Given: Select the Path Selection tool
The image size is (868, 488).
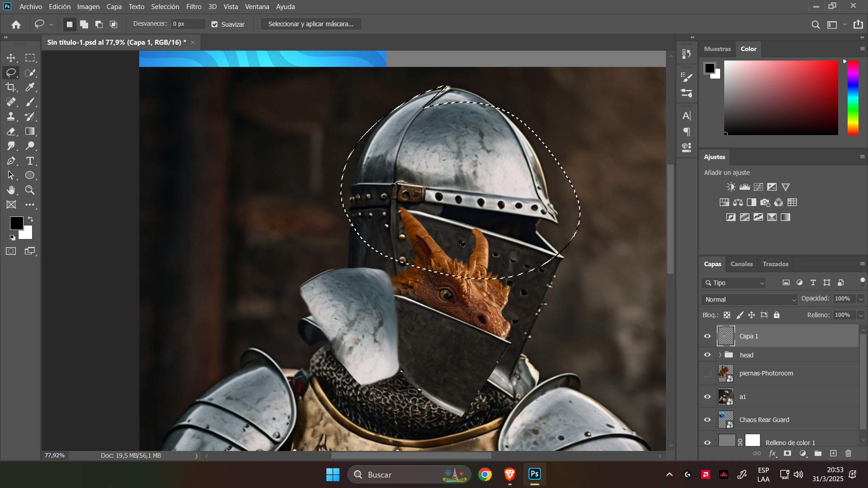Looking at the screenshot, I should [11, 175].
